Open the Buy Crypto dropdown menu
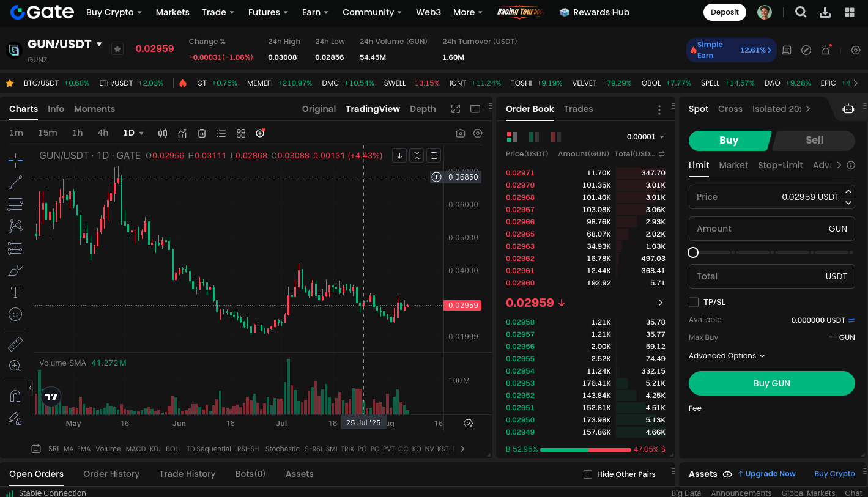The height and width of the screenshot is (497, 868). (114, 12)
